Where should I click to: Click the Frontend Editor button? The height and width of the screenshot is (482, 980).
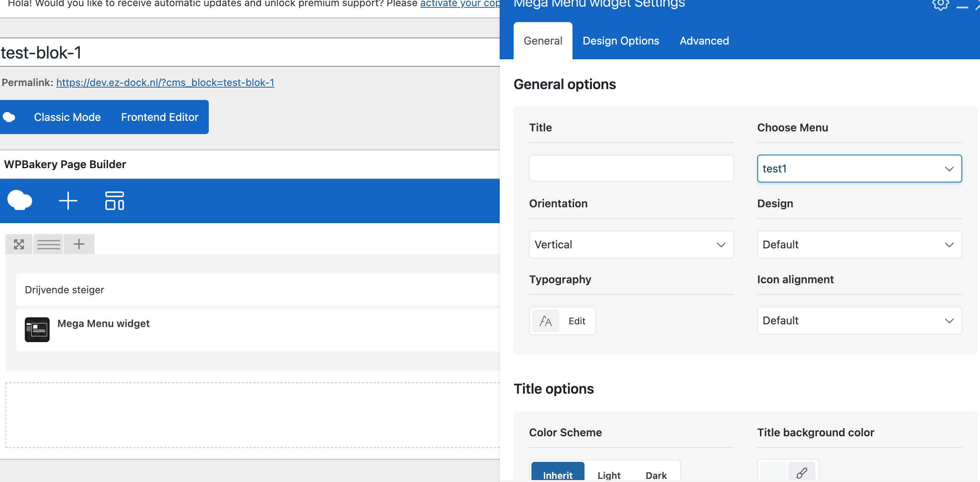tap(160, 117)
